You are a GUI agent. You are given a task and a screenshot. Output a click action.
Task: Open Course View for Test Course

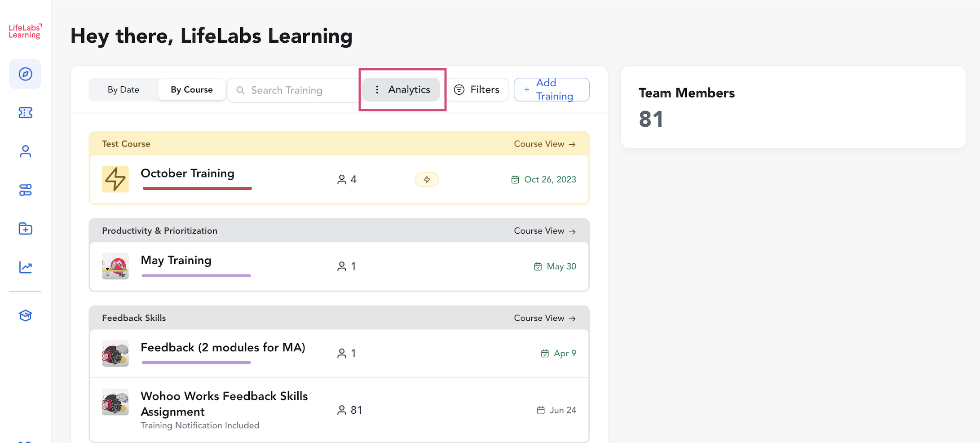[545, 144]
